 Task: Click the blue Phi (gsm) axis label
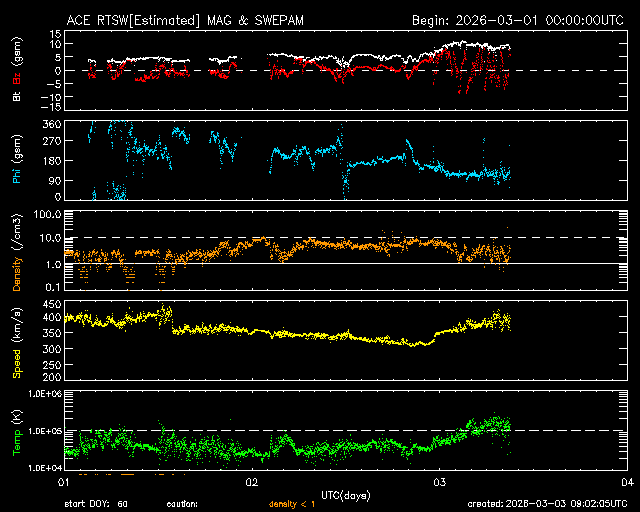tap(16, 161)
